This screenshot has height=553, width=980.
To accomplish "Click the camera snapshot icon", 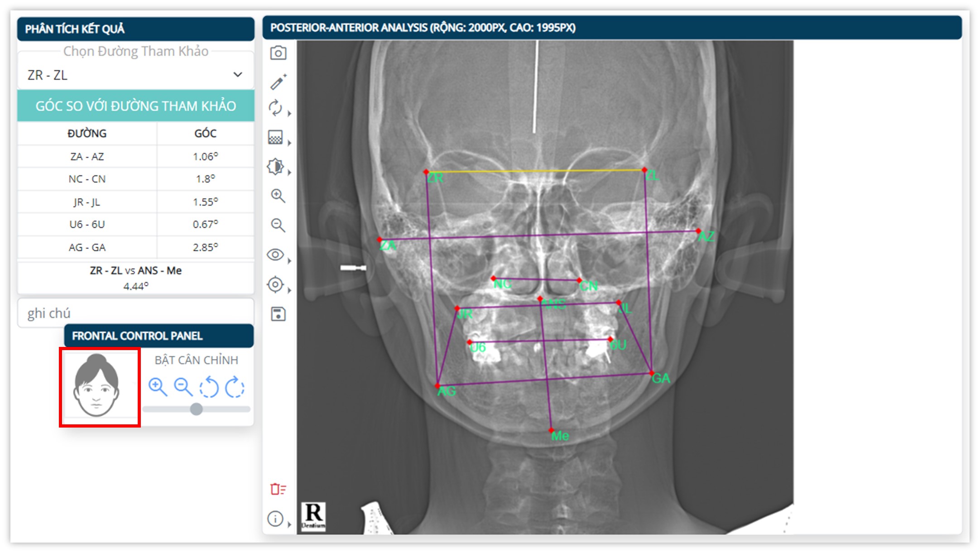I will click(278, 53).
